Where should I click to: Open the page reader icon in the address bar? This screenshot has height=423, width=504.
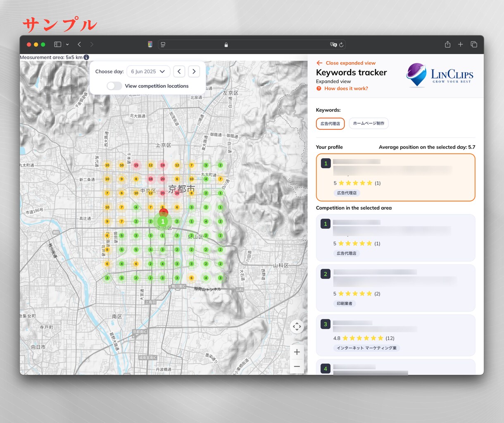[x=163, y=44]
